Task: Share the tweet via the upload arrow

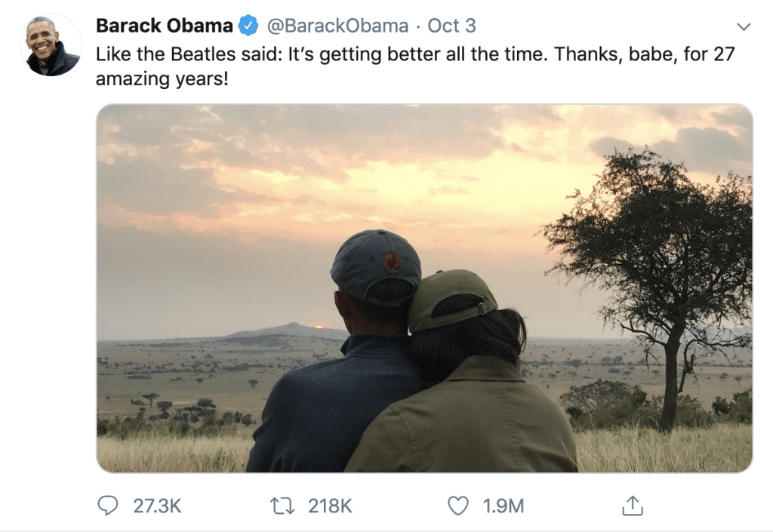Action: tap(631, 506)
